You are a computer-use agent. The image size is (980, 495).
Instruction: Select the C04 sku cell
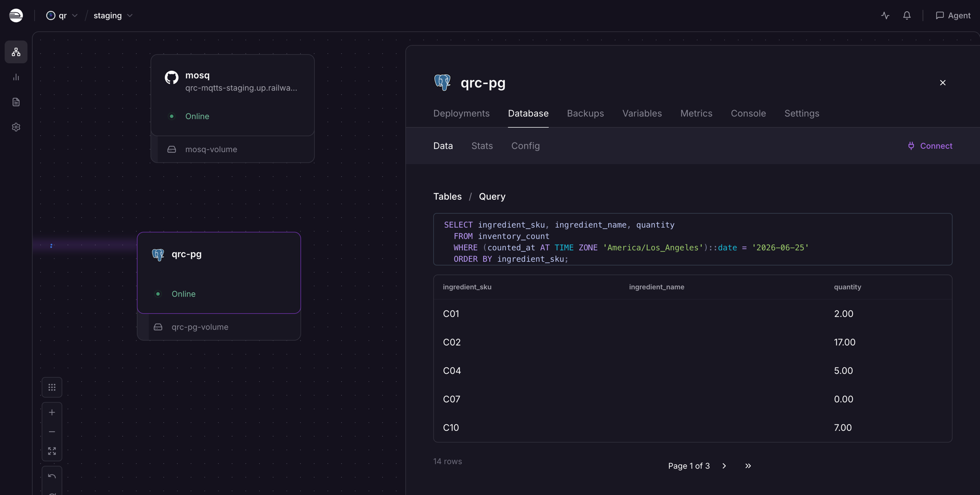(x=452, y=371)
